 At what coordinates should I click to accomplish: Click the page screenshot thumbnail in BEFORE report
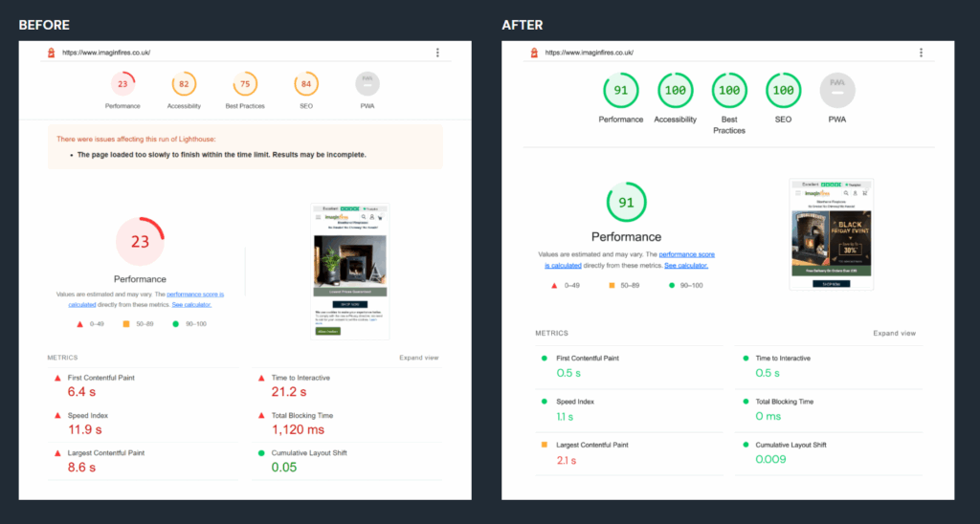point(350,272)
